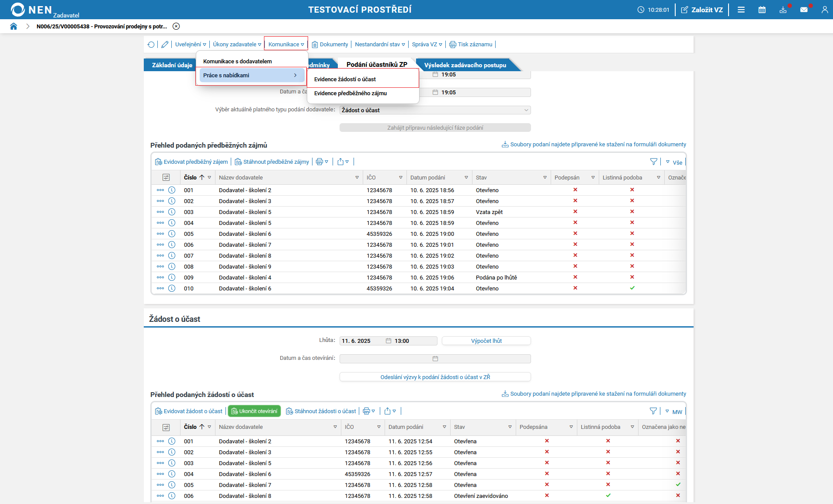Image resolution: width=833 pixels, height=504 pixels.
Task: Open print icon in žádostí o účast toolbar
Action: 369,411
